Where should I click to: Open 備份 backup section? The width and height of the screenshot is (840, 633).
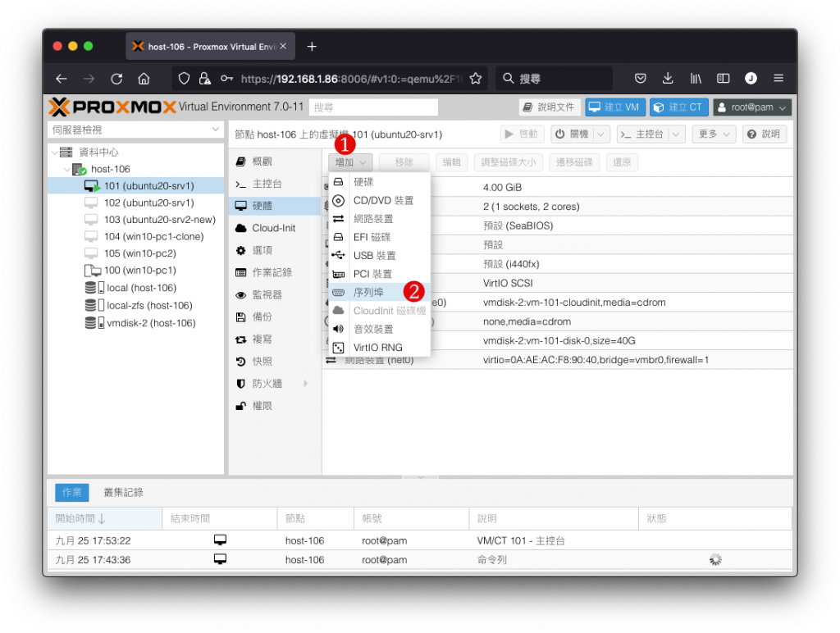click(275, 317)
